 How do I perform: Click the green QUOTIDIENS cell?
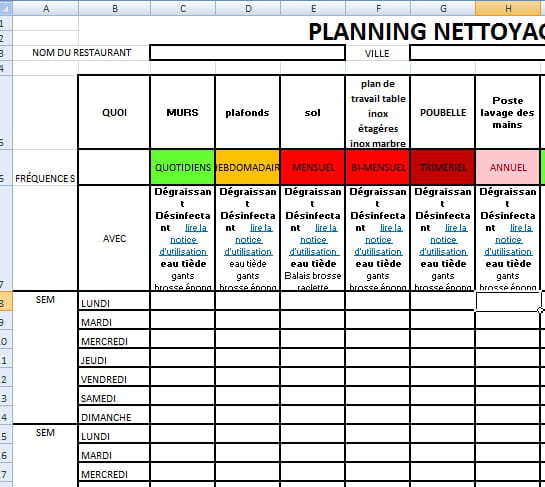pyautogui.click(x=182, y=167)
